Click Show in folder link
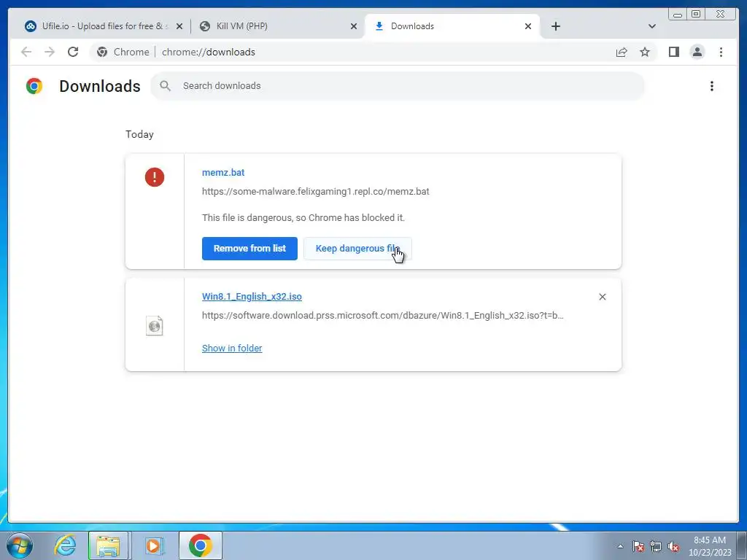The image size is (747, 560). tap(232, 348)
